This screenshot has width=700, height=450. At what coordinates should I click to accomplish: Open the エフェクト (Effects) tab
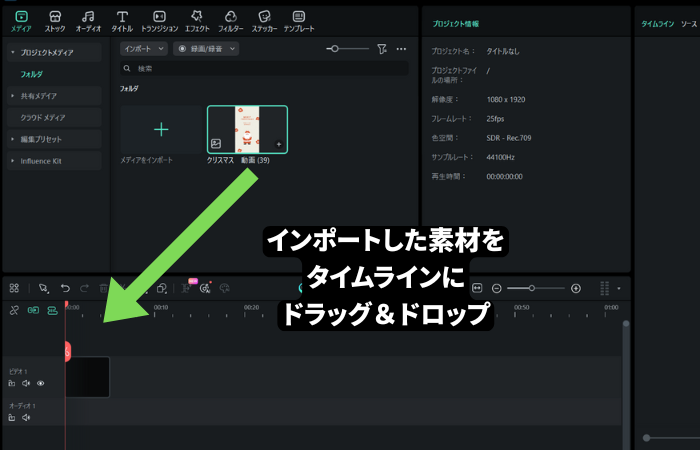pos(197,21)
